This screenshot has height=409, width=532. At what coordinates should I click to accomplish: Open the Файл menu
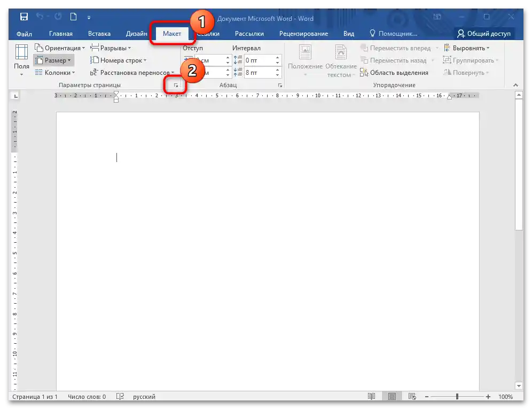click(24, 34)
